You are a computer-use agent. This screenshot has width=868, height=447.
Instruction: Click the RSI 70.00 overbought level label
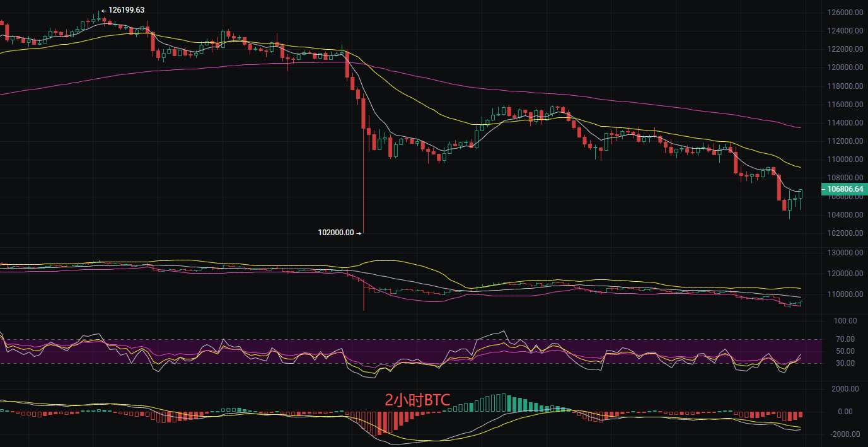coord(847,339)
